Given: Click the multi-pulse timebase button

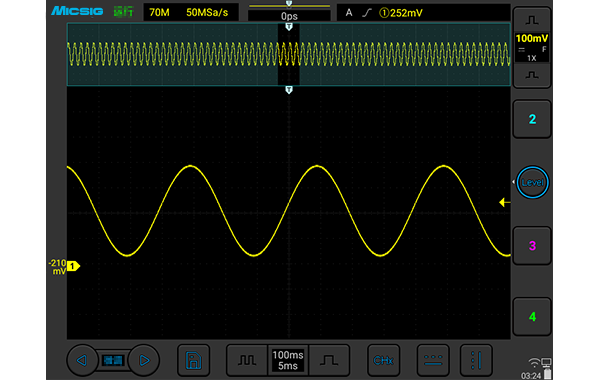Looking at the screenshot, I should [x=247, y=360].
